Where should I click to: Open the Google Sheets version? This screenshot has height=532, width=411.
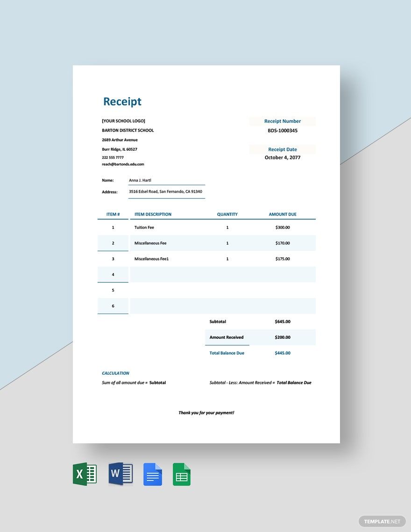pos(182,474)
